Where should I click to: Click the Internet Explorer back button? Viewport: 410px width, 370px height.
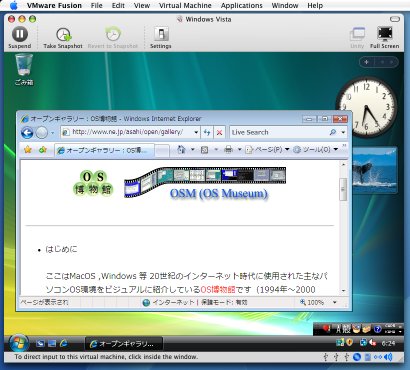click(x=27, y=133)
